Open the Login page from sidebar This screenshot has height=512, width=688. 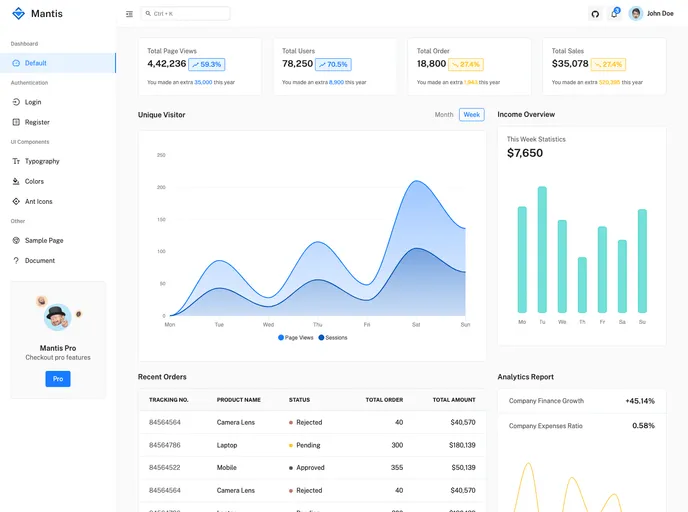coord(33,102)
